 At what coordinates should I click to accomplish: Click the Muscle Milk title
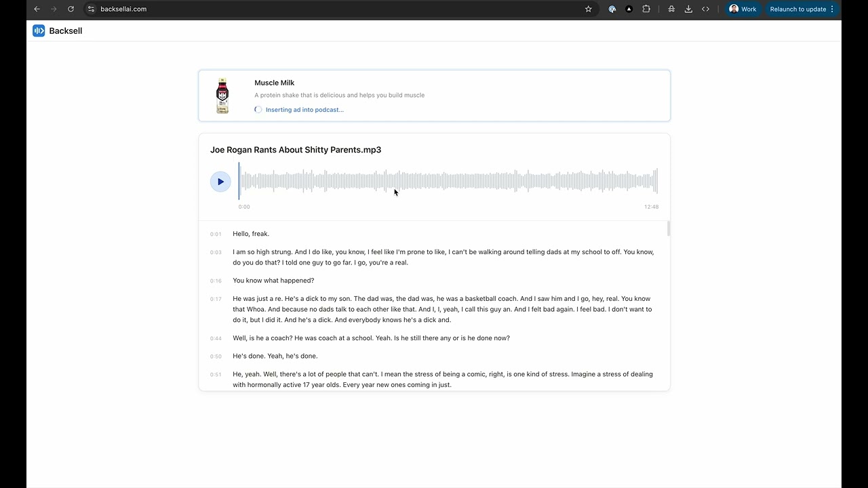(x=275, y=83)
